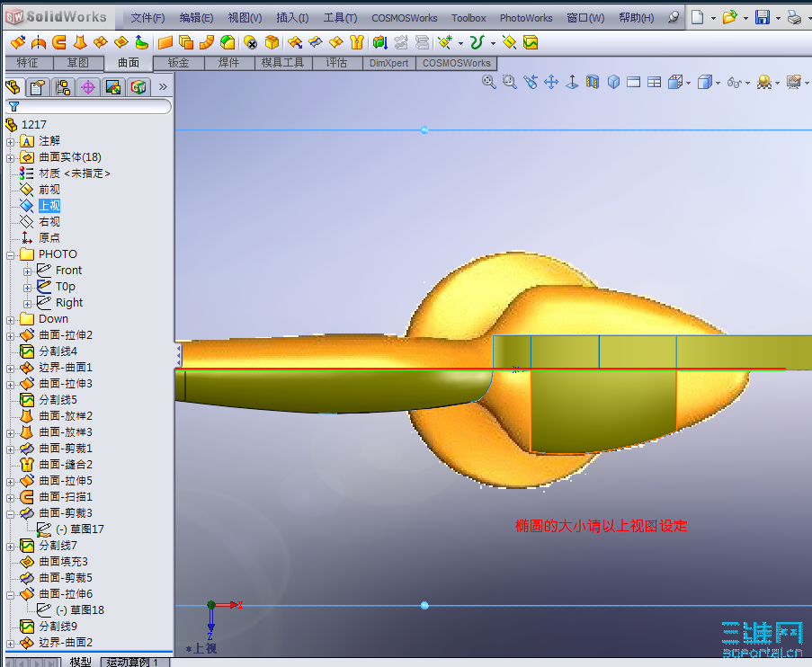This screenshot has width=812, height=667.
Task: Open the DimXpertManager tab
Action: 88,87
